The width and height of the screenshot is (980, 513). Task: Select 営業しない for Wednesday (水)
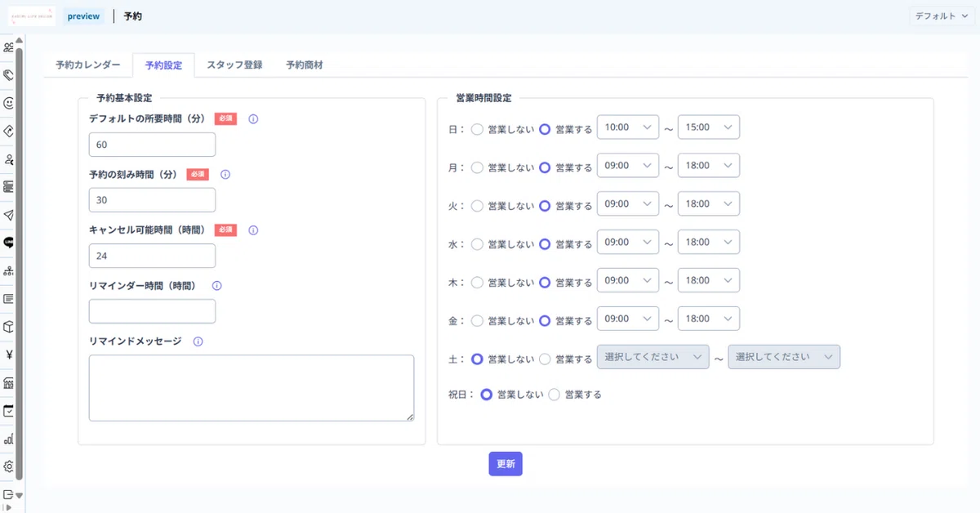[477, 243]
